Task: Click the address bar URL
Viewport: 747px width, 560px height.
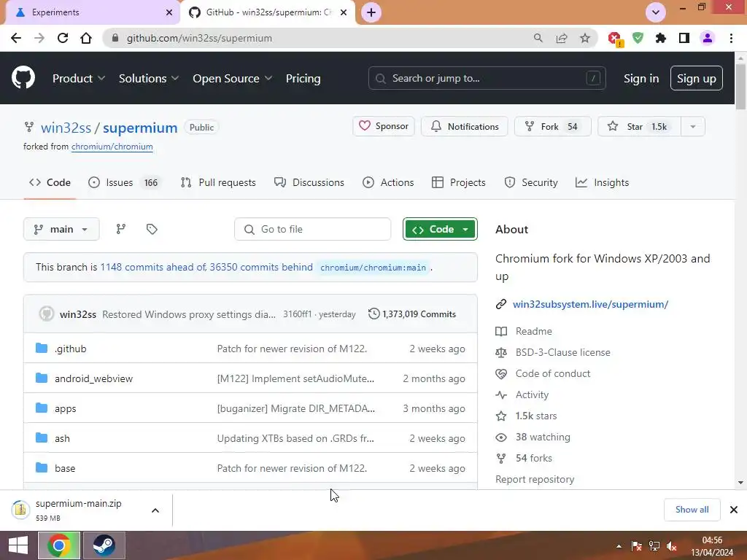Action: tap(199, 38)
